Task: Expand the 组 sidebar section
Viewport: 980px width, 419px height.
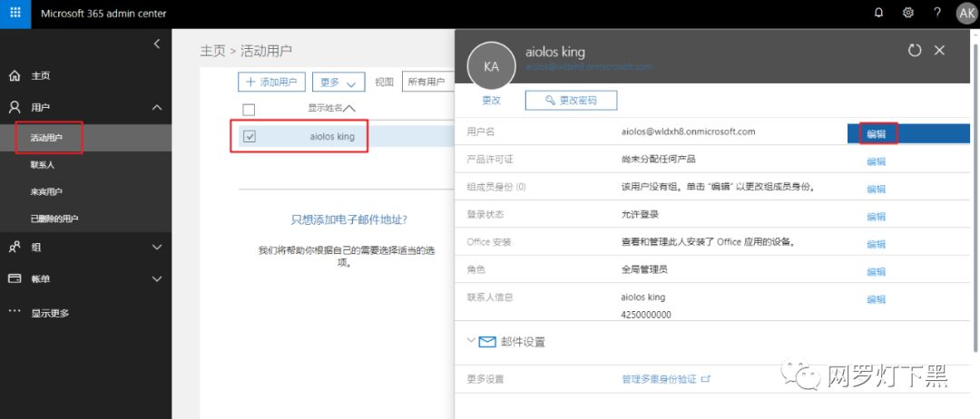Action: point(157,248)
